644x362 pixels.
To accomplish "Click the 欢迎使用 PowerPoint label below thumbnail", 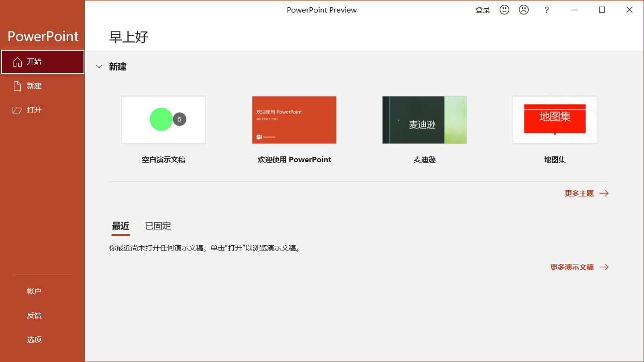I will pos(294,160).
